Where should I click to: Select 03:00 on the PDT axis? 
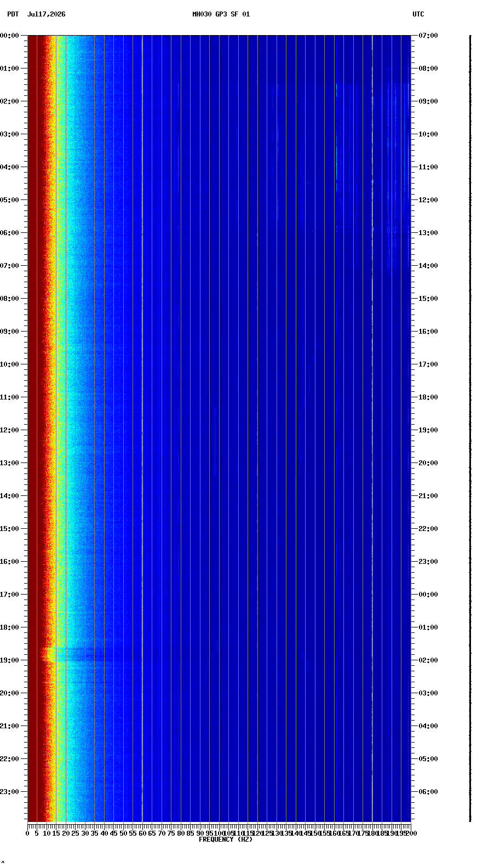point(9,134)
